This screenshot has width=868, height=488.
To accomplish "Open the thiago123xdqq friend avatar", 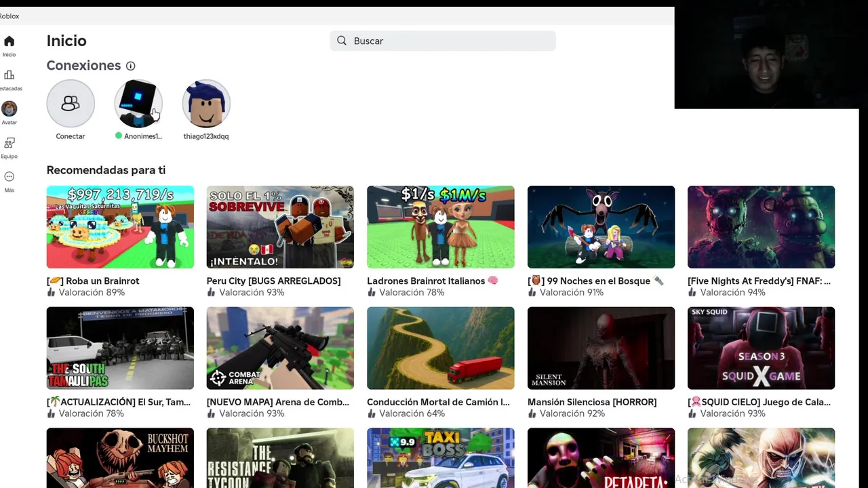I will click(x=206, y=104).
